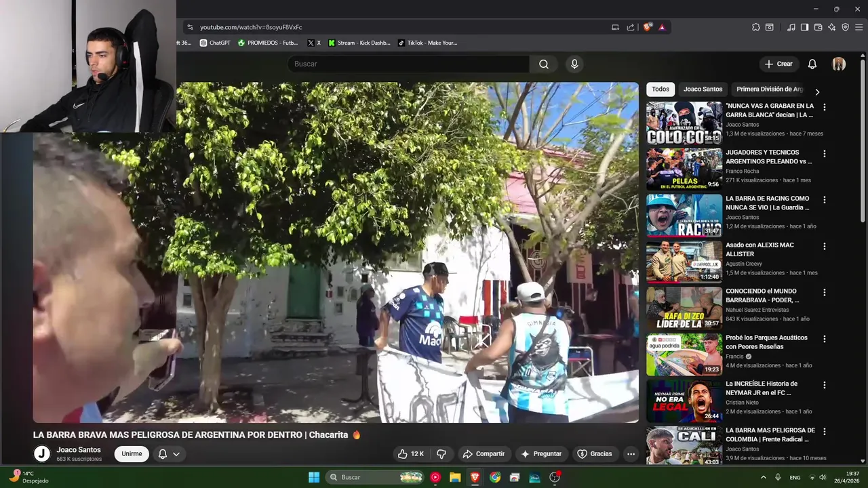Open the Conociendo el Mundo Barrabrava video title
This screenshot has height=488, width=868.
pos(762,296)
